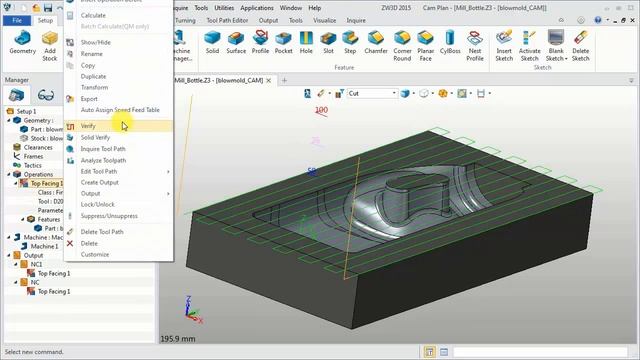The width and height of the screenshot is (640, 360).
Task: Open the Utilities menu
Action: coord(224,8)
